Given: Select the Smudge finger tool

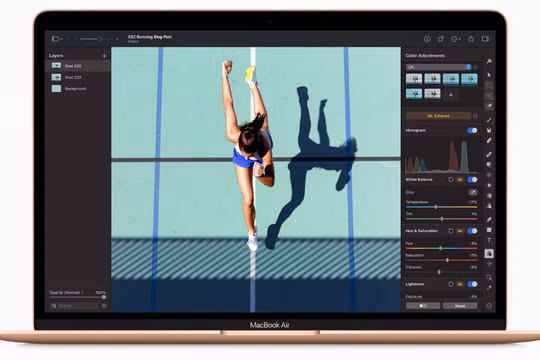Looking at the screenshot, I should 489,206.
